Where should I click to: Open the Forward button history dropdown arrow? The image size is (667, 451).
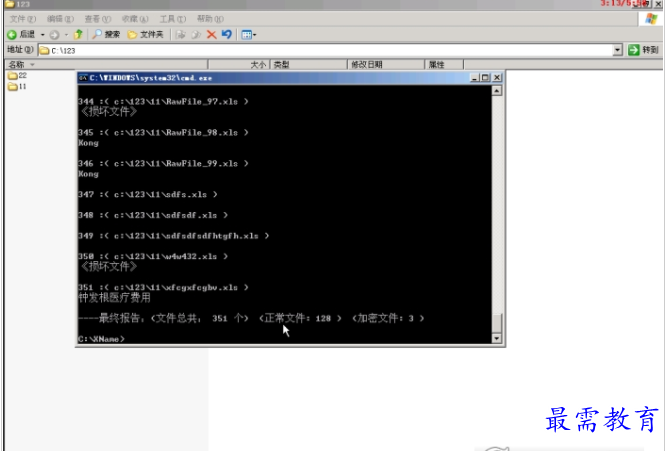(x=66, y=34)
